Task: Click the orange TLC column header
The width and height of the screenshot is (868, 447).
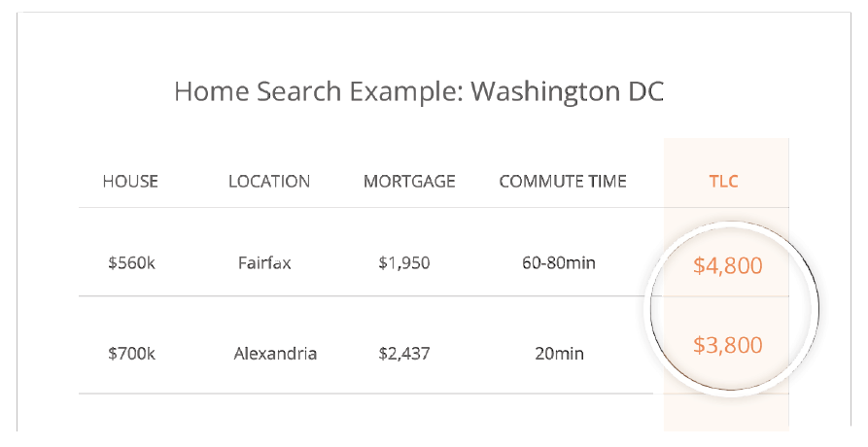Action: pyautogui.click(x=726, y=182)
